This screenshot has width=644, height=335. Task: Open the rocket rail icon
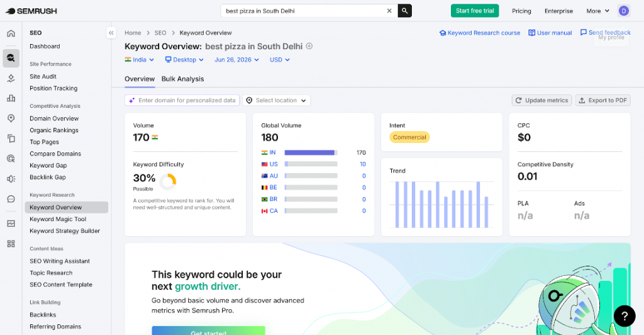tap(11, 78)
